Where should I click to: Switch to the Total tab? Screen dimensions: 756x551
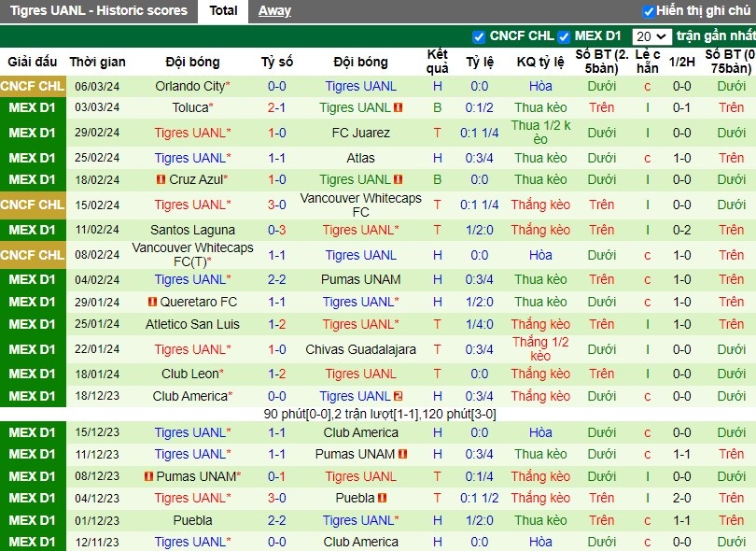point(223,10)
